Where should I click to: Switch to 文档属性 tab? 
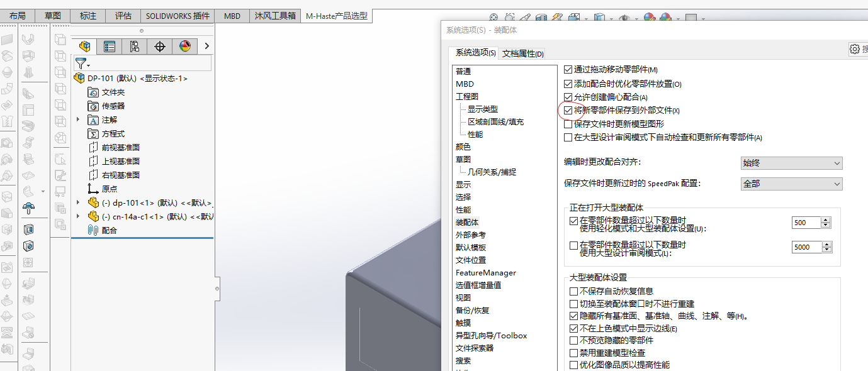(522, 53)
